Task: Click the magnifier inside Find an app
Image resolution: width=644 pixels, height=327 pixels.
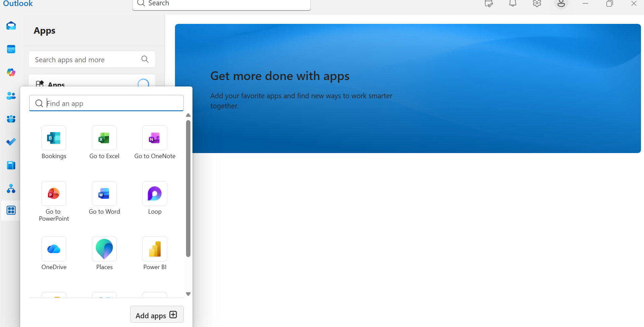Action: (x=39, y=103)
